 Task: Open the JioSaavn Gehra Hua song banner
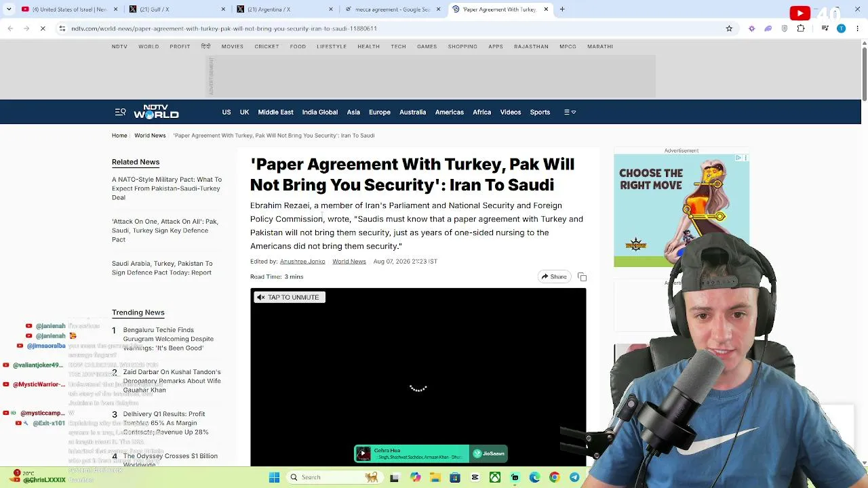431,453
